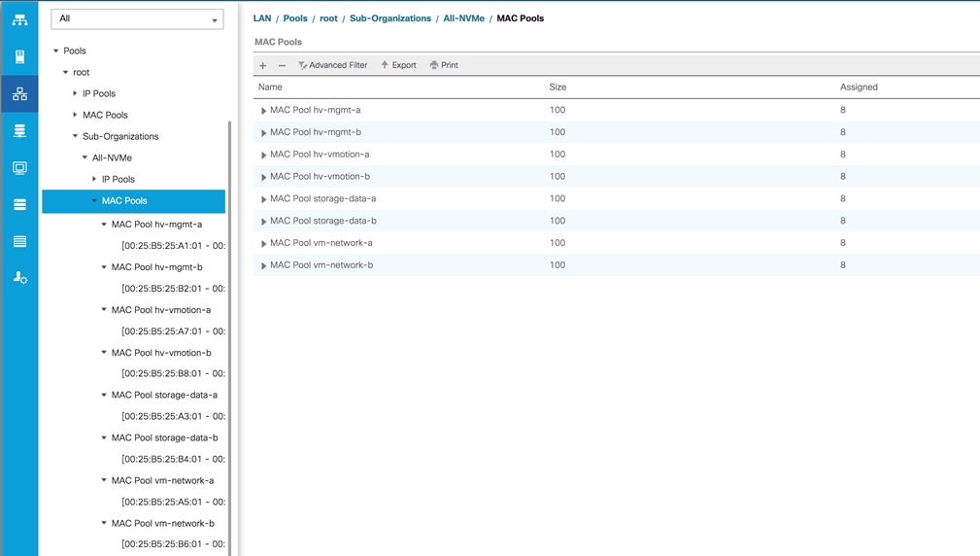Sort by the Size column header
The height and width of the screenshot is (556, 980).
(x=558, y=87)
